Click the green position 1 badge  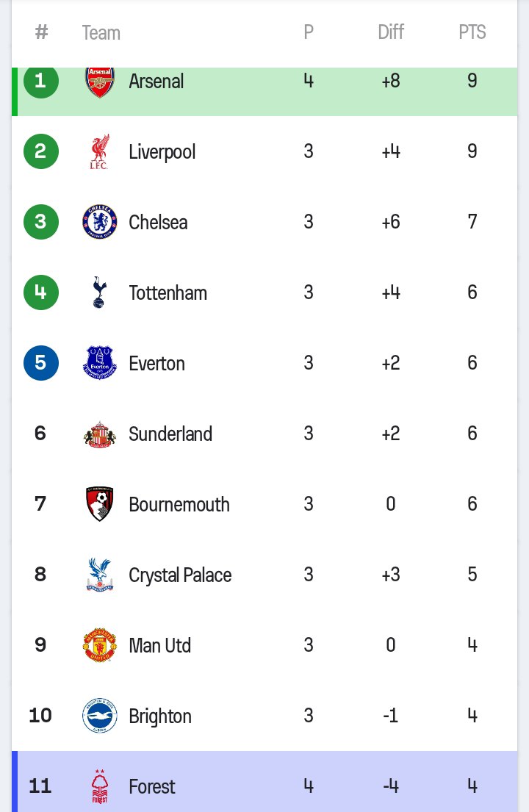41,82
